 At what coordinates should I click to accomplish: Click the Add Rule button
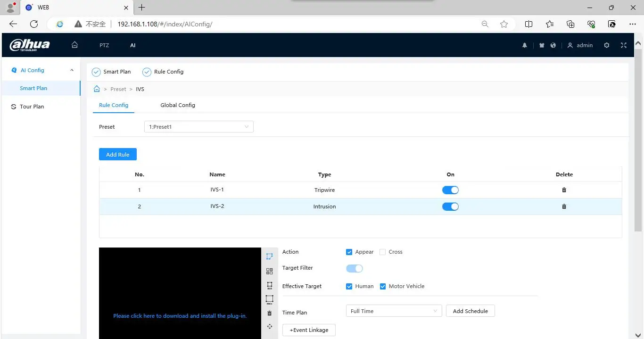pos(117,155)
